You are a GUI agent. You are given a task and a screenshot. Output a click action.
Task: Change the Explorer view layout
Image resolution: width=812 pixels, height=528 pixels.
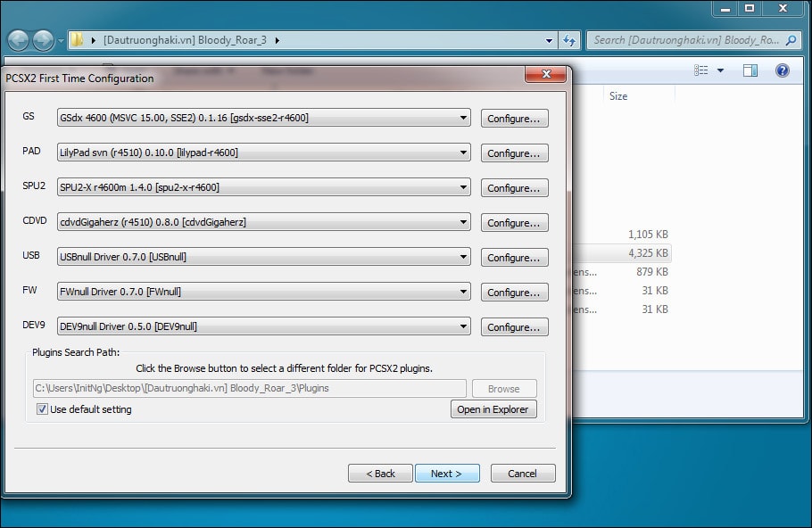[701, 70]
